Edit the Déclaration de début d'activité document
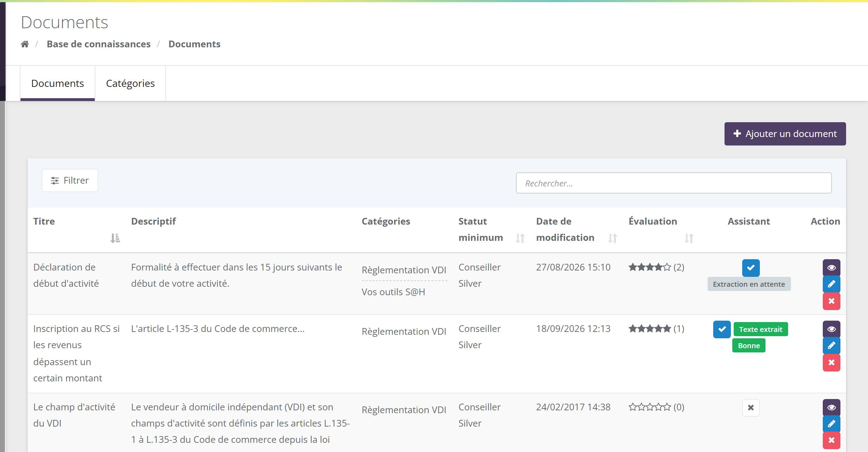This screenshot has height=452, width=868. [x=831, y=284]
